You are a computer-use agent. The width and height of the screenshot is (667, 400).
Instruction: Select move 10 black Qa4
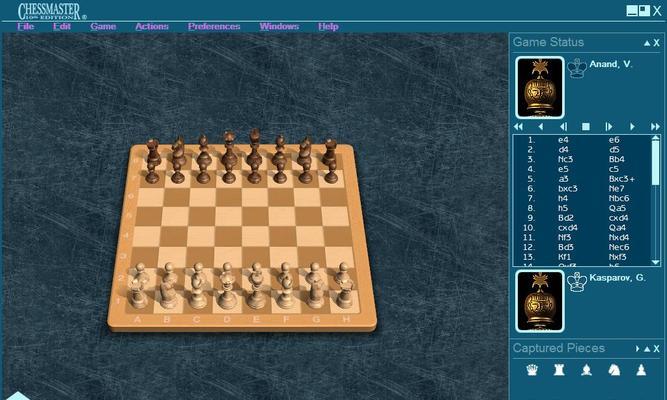[617, 228]
